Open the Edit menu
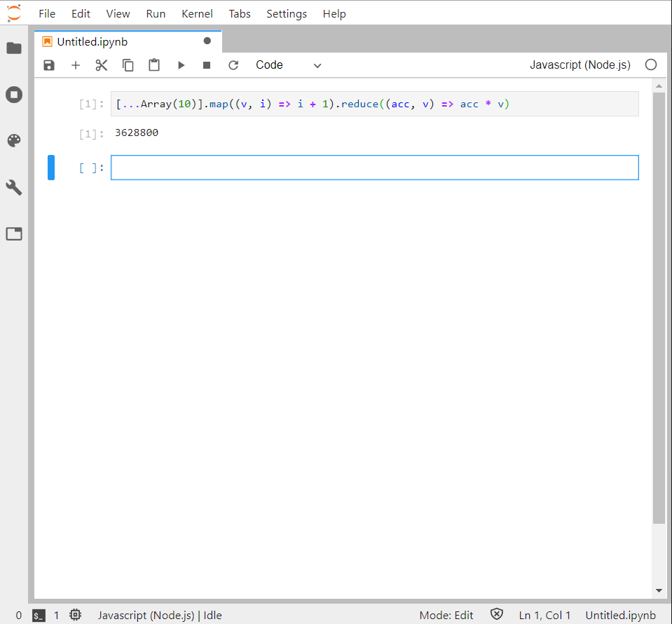This screenshot has height=624, width=672. pyautogui.click(x=81, y=14)
